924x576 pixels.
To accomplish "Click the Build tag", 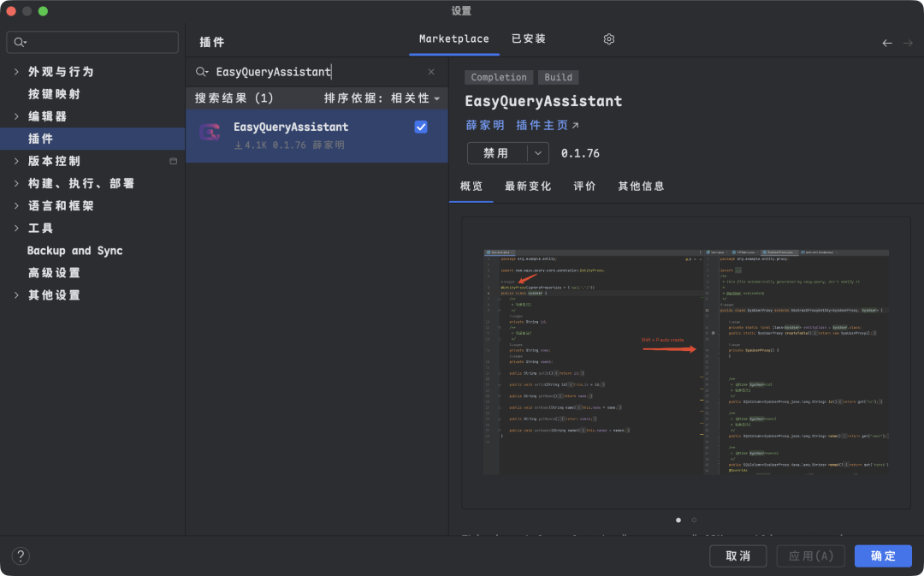I will coord(558,77).
